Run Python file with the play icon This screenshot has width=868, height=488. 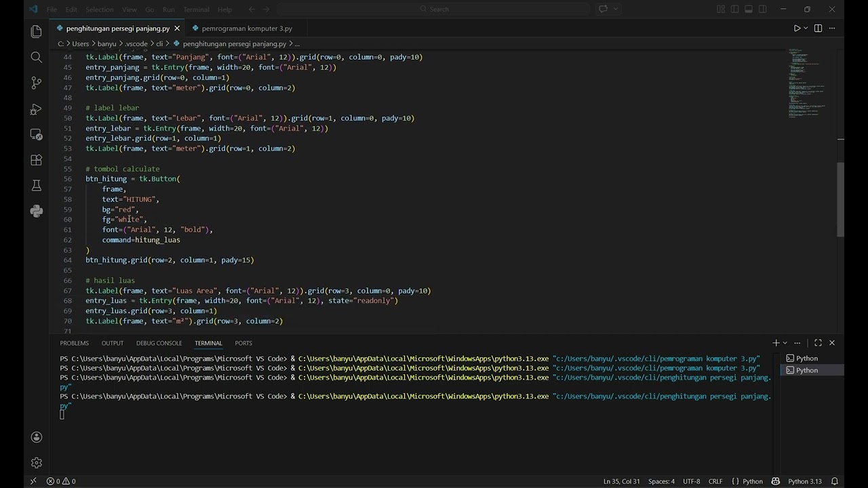[x=797, y=28]
